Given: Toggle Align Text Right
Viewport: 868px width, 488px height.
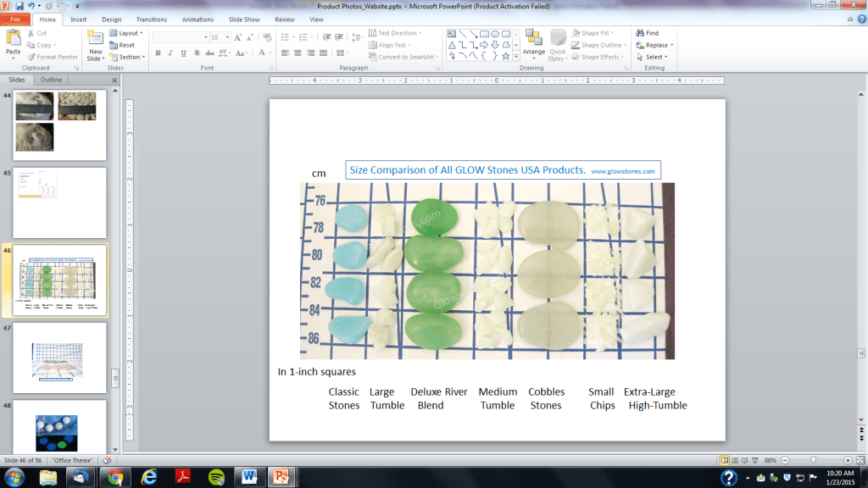Looking at the screenshot, I should (310, 53).
